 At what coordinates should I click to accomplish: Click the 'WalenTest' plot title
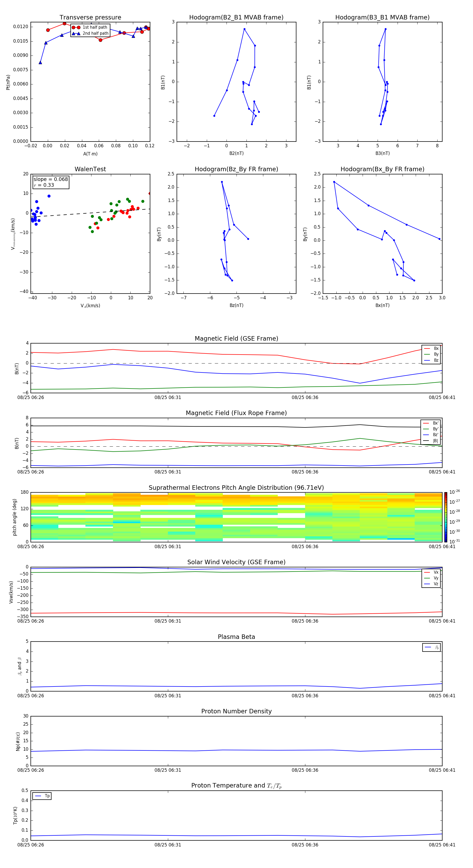[x=90, y=169]
